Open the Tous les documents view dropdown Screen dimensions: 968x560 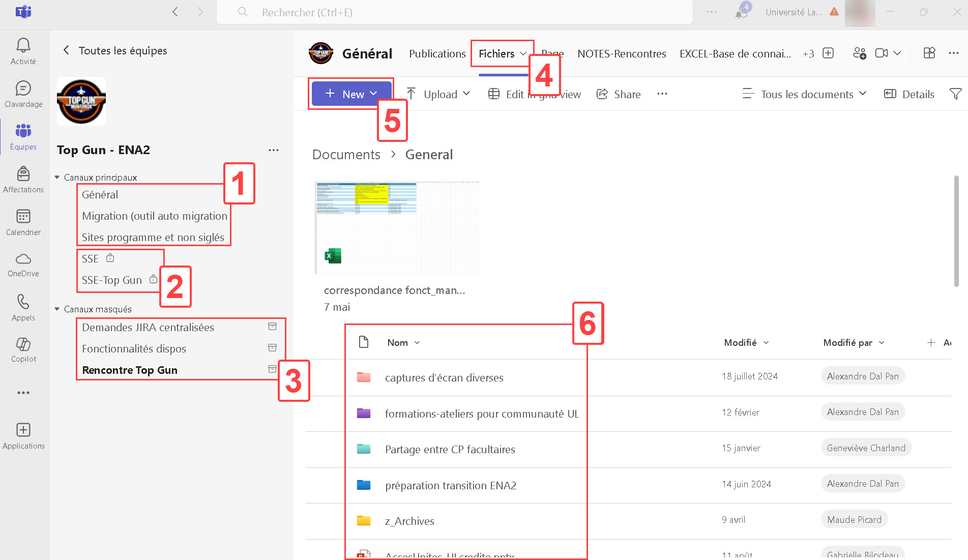(805, 94)
